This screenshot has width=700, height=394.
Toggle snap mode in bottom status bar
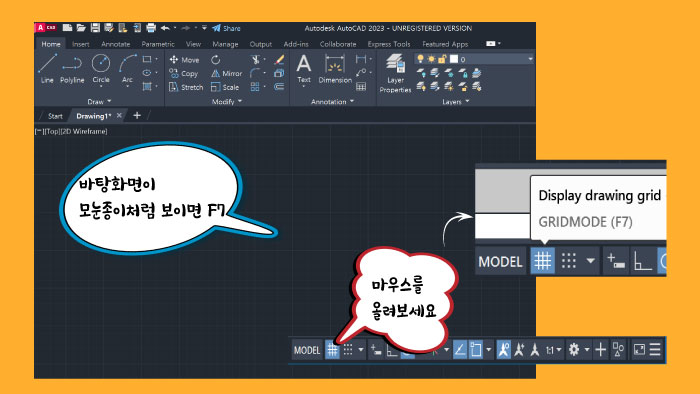click(x=348, y=349)
